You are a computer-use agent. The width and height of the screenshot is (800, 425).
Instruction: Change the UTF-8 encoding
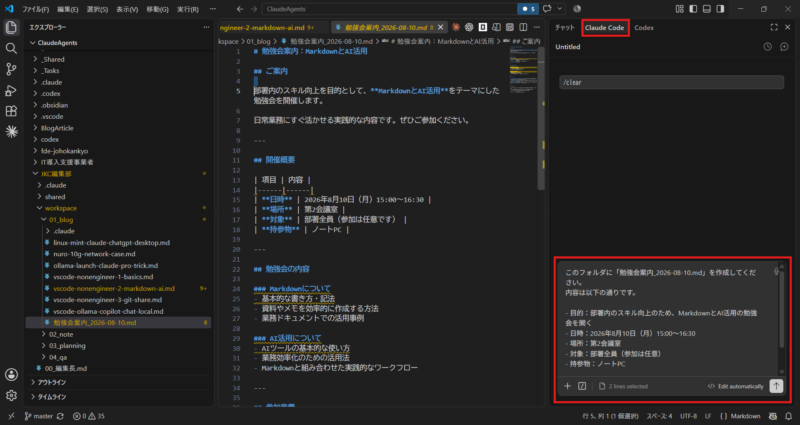click(x=688, y=416)
